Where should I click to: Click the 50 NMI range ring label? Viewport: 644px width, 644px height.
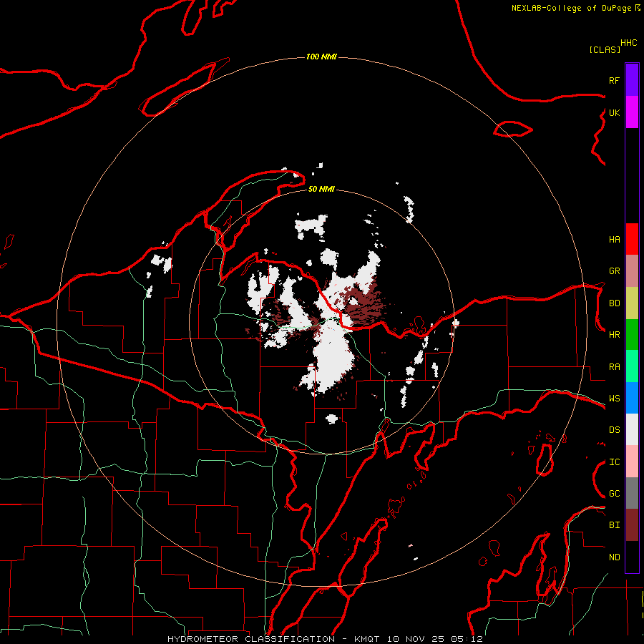(x=321, y=189)
